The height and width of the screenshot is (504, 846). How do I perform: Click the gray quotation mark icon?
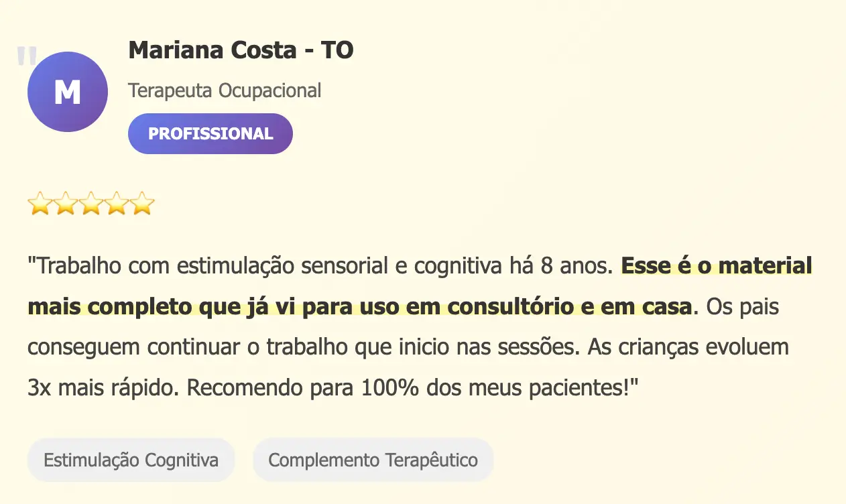(26, 56)
